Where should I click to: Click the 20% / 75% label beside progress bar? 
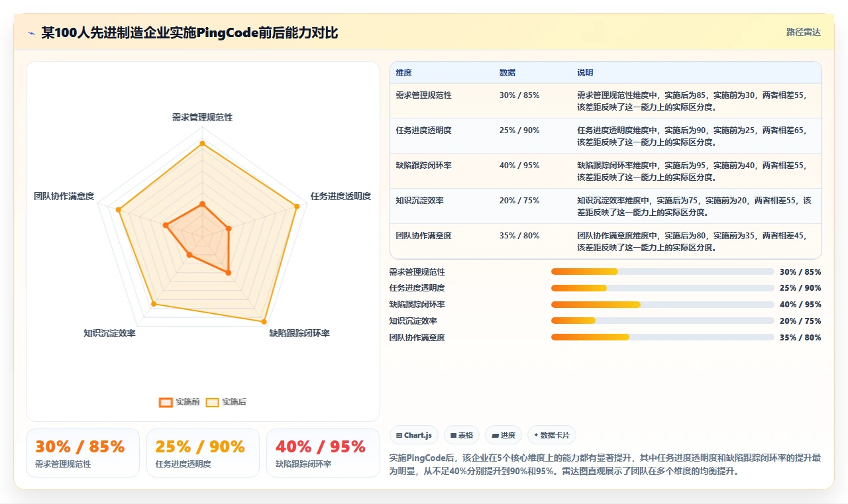tap(800, 321)
